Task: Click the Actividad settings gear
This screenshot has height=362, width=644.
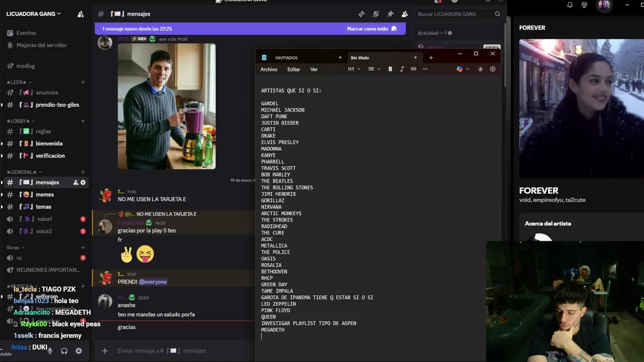Action: coord(450,33)
